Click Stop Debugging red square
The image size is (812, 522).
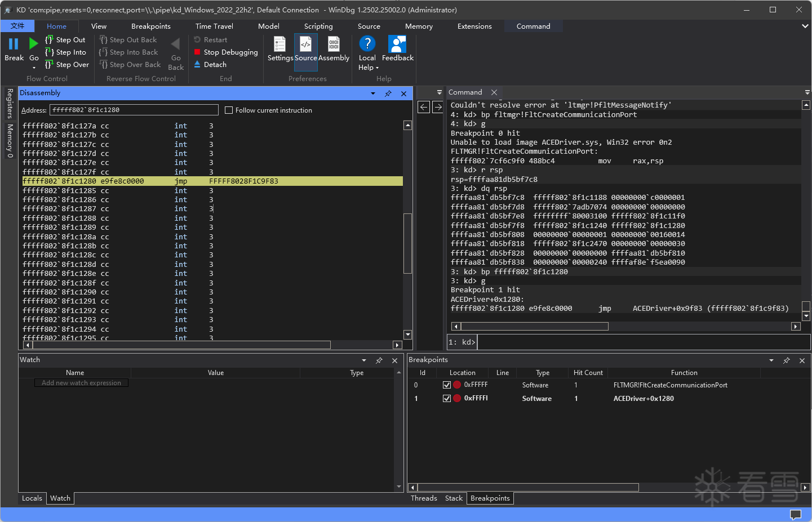pyautogui.click(x=197, y=52)
